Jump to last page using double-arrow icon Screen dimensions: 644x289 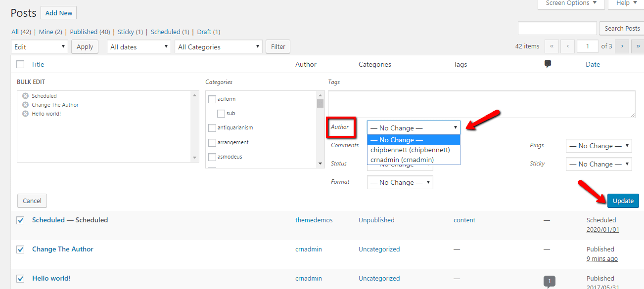[x=637, y=46]
